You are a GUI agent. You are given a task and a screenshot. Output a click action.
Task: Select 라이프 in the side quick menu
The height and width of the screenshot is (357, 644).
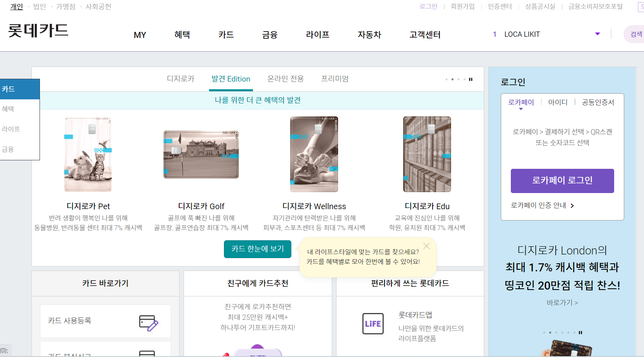tap(20, 129)
